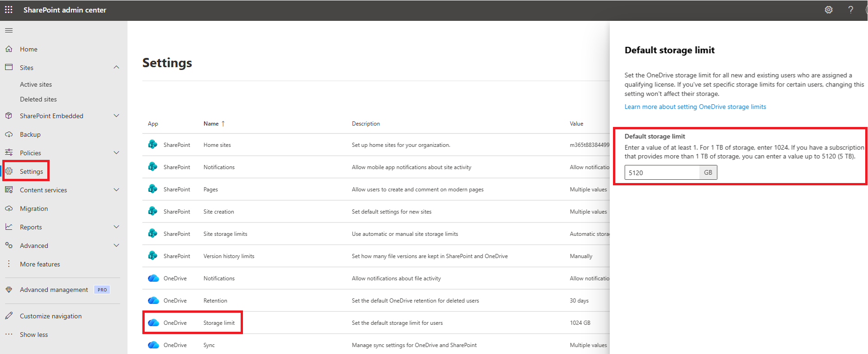
Task: Click the OneDrive icon on Sync row
Action: point(153,345)
